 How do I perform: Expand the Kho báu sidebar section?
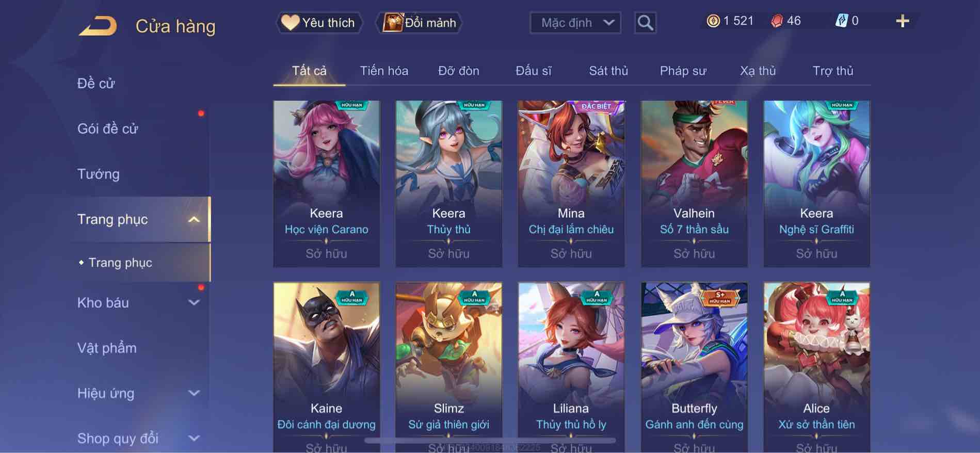(194, 303)
